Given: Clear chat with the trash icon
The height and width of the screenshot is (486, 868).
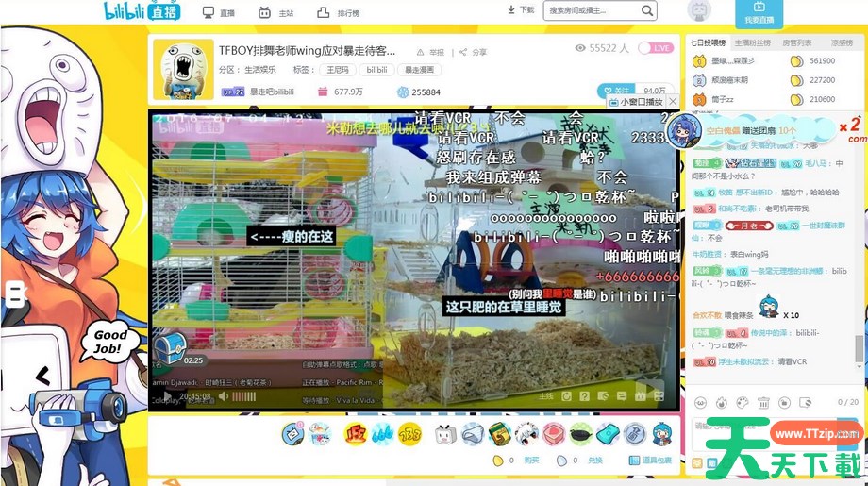Looking at the screenshot, I should (x=763, y=402).
